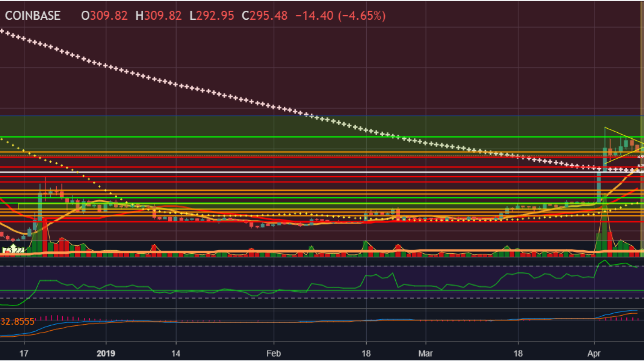This screenshot has width=644, height=362.
Task: Click the 3.22 volume label tag
Action: tap(13, 250)
